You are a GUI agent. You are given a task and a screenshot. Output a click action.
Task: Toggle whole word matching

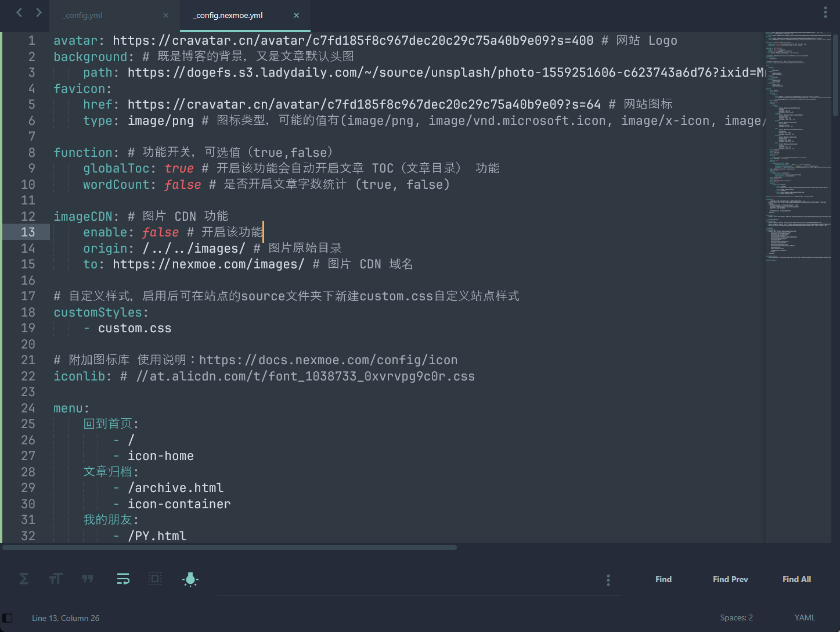coord(88,579)
